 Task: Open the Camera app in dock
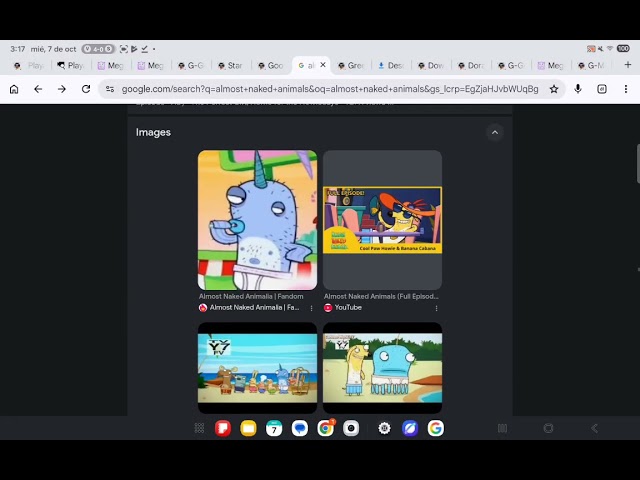(351, 428)
